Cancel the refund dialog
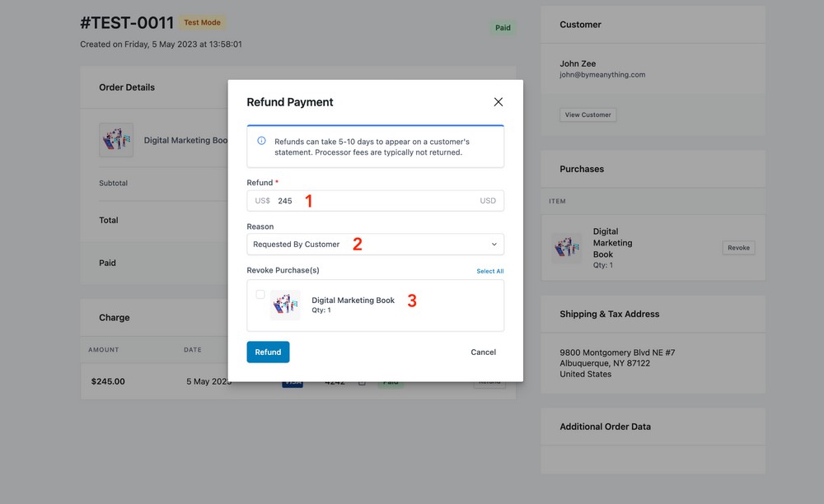 483,352
